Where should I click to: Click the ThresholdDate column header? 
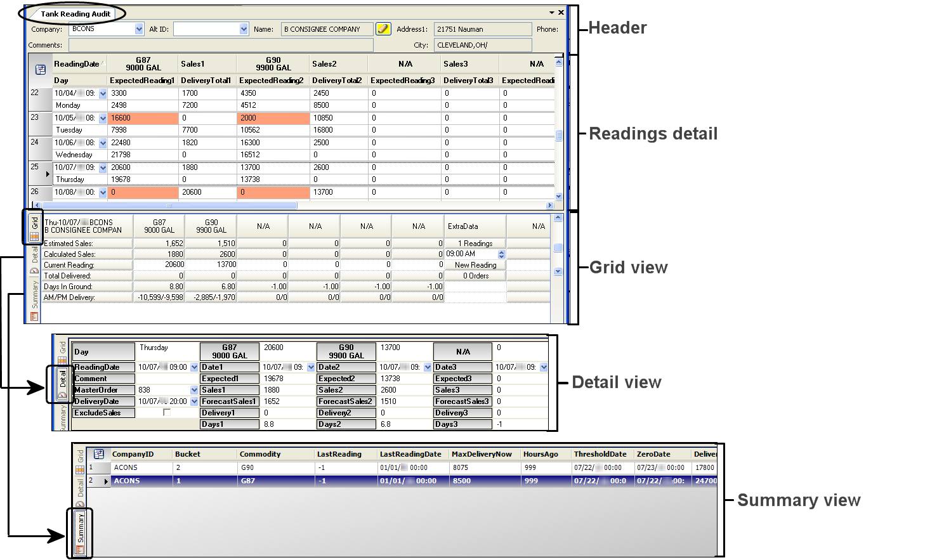[603, 454]
